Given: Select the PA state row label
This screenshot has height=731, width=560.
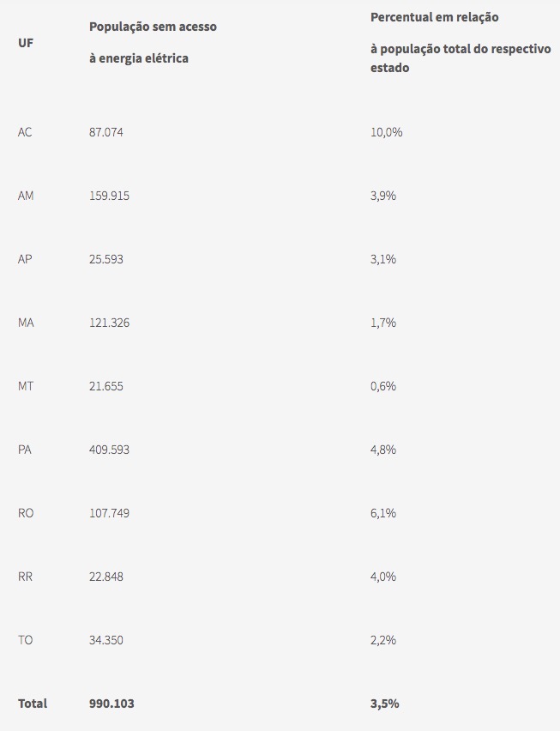Looking at the screenshot, I should coord(25,450).
